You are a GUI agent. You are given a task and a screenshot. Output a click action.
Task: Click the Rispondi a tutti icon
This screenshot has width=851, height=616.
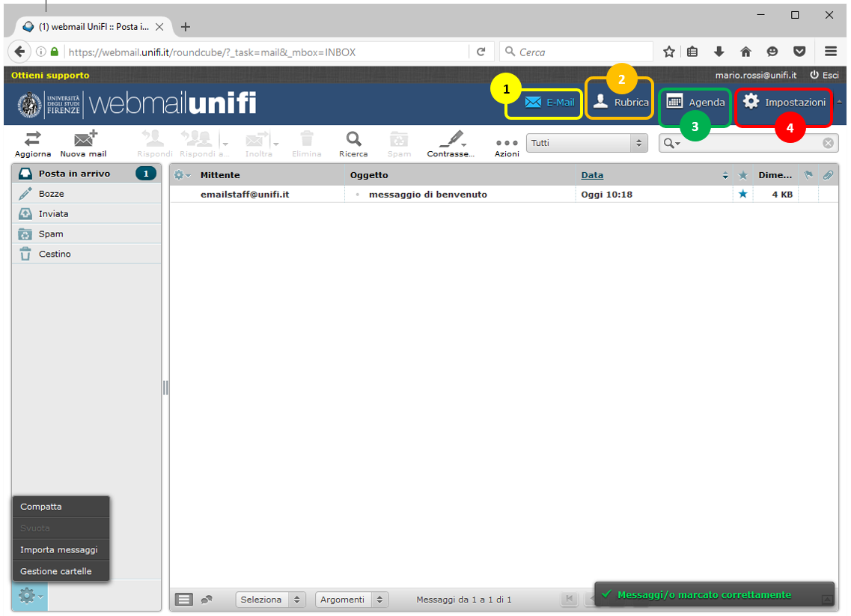(x=197, y=139)
